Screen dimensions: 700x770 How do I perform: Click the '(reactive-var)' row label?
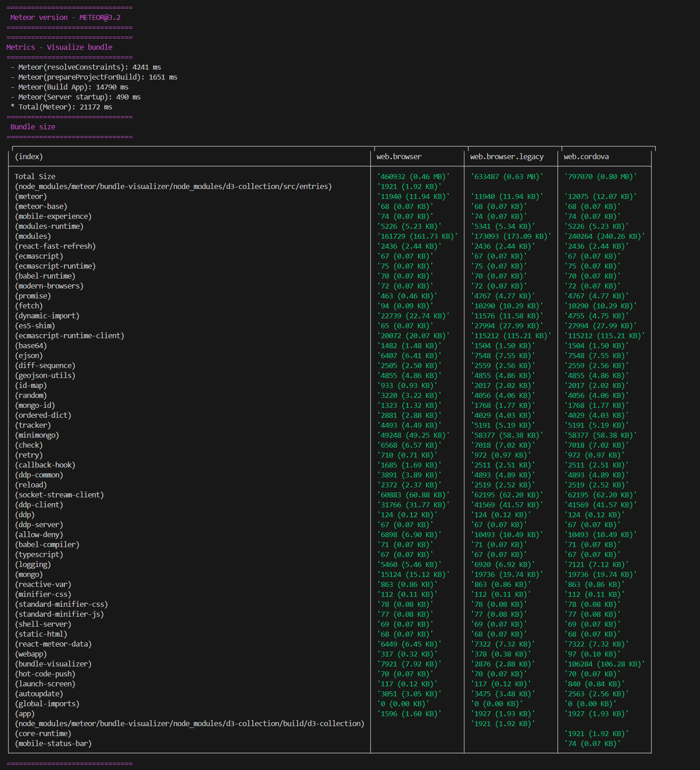pos(43,584)
